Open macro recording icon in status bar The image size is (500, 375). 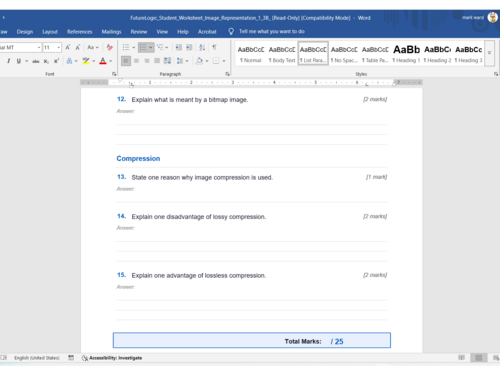pyautogui.click(x=71, y=358)
